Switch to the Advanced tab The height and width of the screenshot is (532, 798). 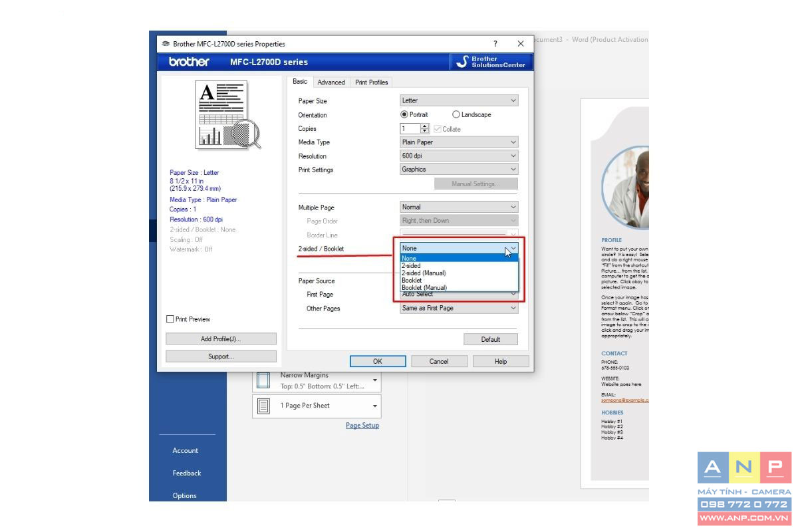click(x=331, y=82)
